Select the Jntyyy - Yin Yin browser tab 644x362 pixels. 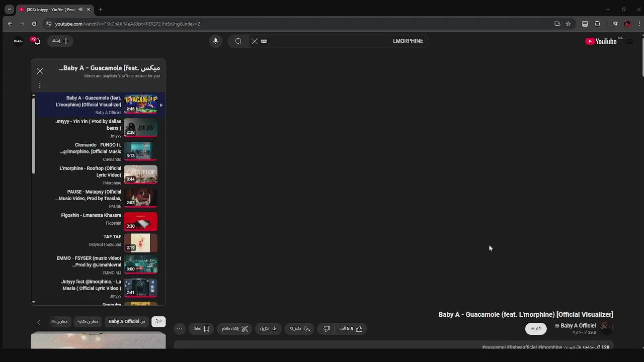click(54, 10)
